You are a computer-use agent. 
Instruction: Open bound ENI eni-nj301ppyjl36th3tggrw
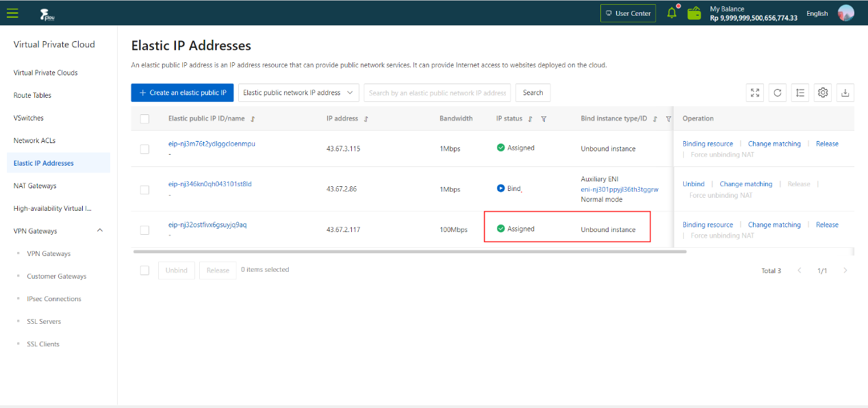[x=620, y=190]
